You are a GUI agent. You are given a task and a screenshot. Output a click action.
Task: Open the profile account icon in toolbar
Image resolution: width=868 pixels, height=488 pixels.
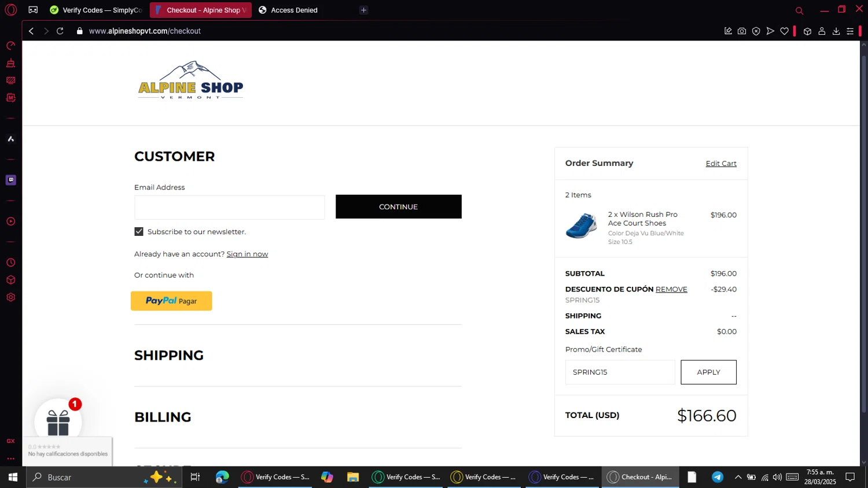click(822, 31)
